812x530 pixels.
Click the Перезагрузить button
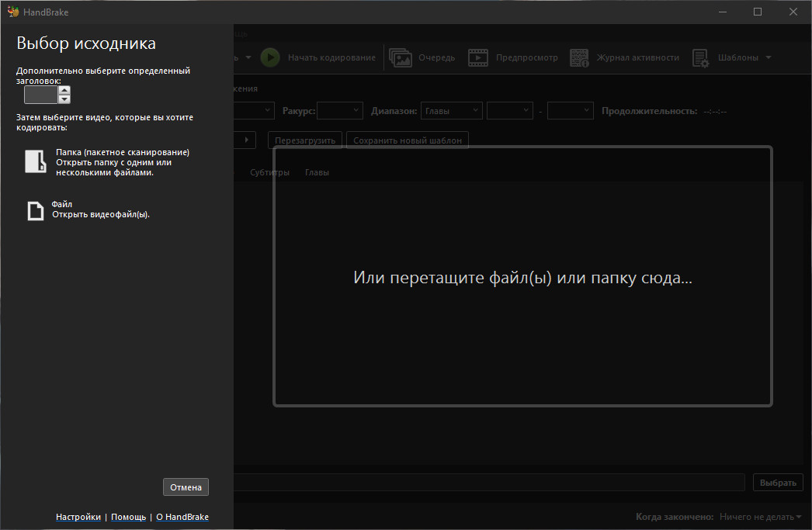(304, 140)
